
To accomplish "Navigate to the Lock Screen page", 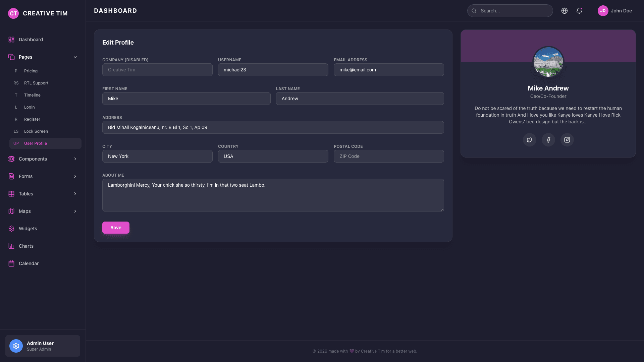I will [x=36, y=131].
